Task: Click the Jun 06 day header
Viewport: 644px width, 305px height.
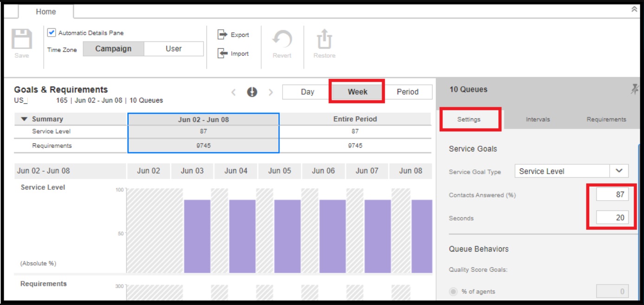Action: (323, 171)
